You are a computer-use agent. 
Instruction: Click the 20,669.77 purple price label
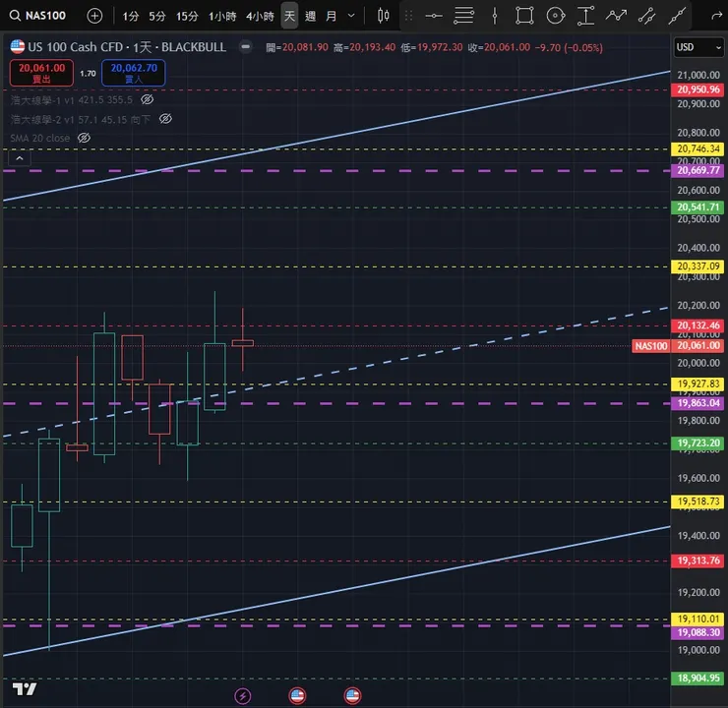coord(698,170)
